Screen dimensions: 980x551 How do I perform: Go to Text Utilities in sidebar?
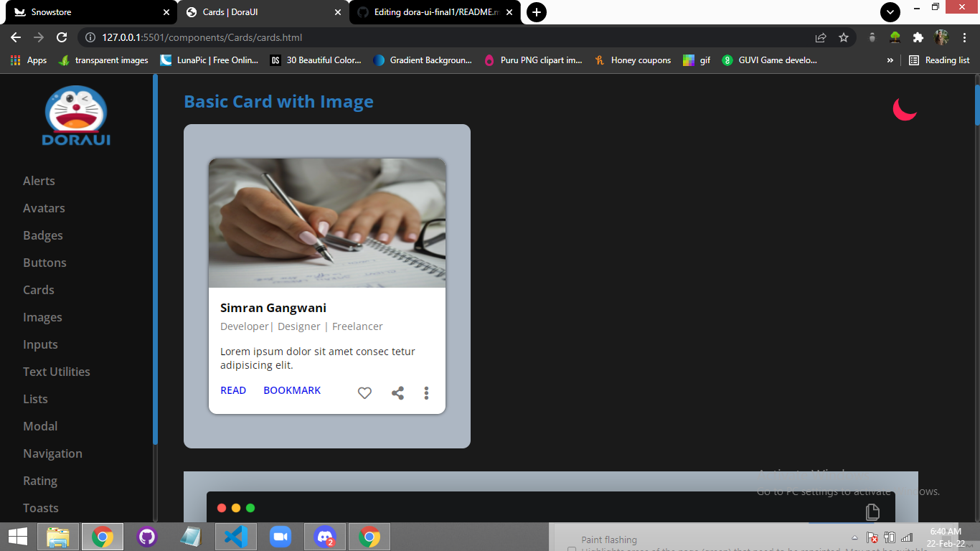pos(57,372)
